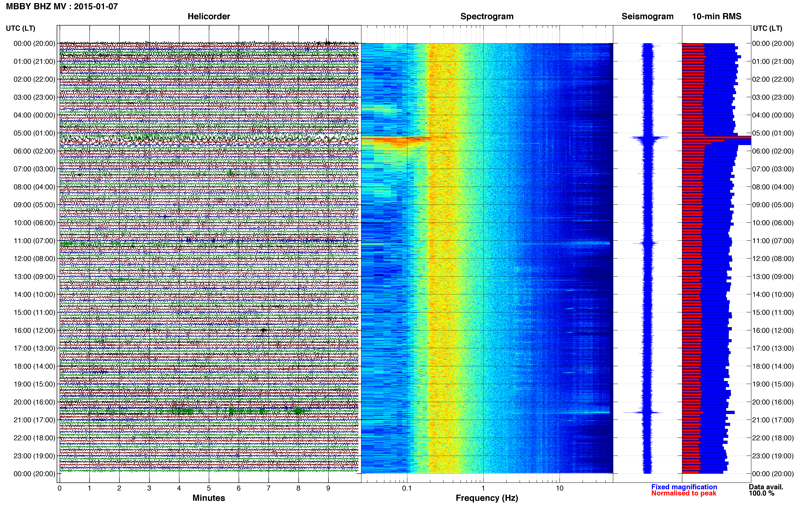This screenshot has width=812, height=508.
Task: Click the Fixed magnification legend text
Action: 684,487
